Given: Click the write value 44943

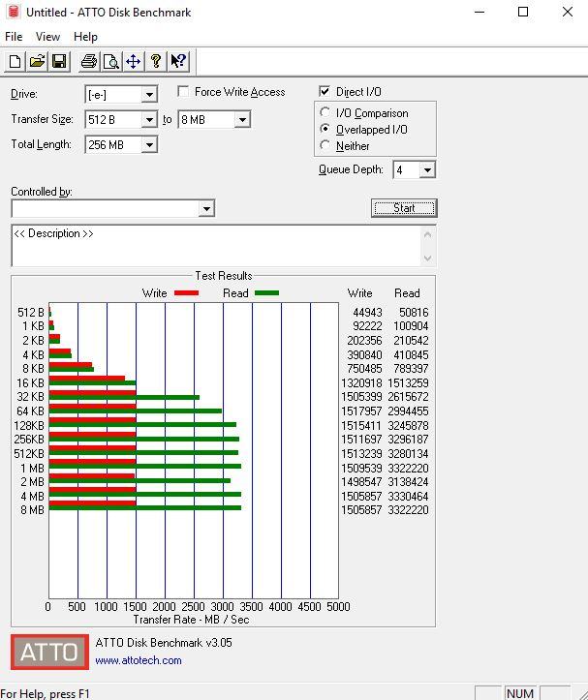Looking at the screenshot, I should click(x=367, y=313).
